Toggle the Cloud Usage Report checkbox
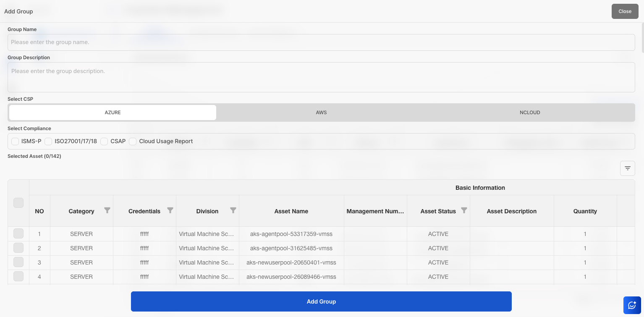Viewport: 644px width, 317px height. (133, 141)
